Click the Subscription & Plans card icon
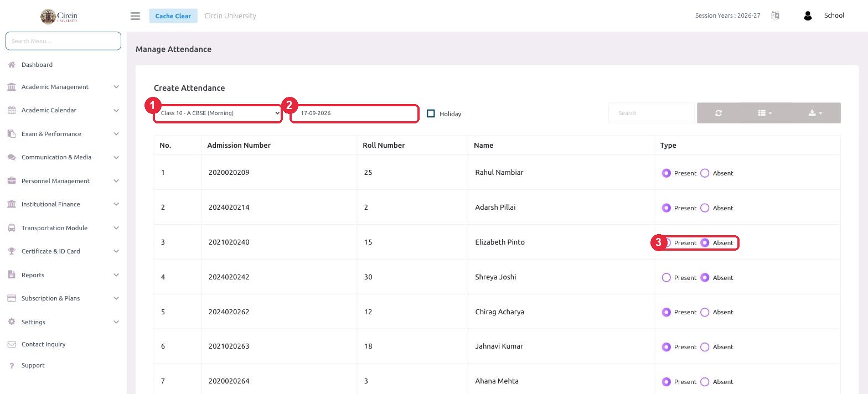 [12, 298]
